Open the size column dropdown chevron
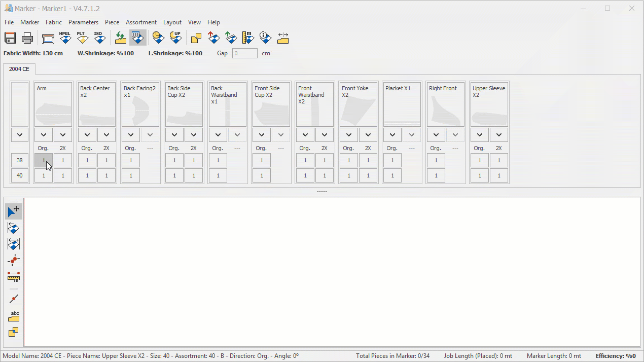 [20, 135]
